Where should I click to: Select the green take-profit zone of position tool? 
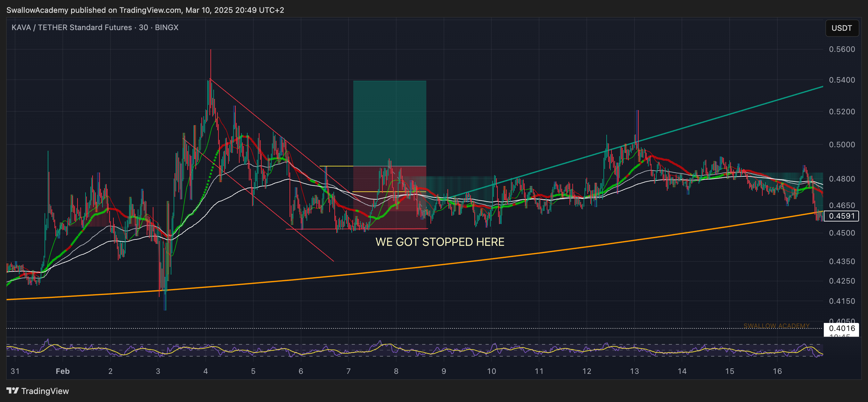point(389,123)
